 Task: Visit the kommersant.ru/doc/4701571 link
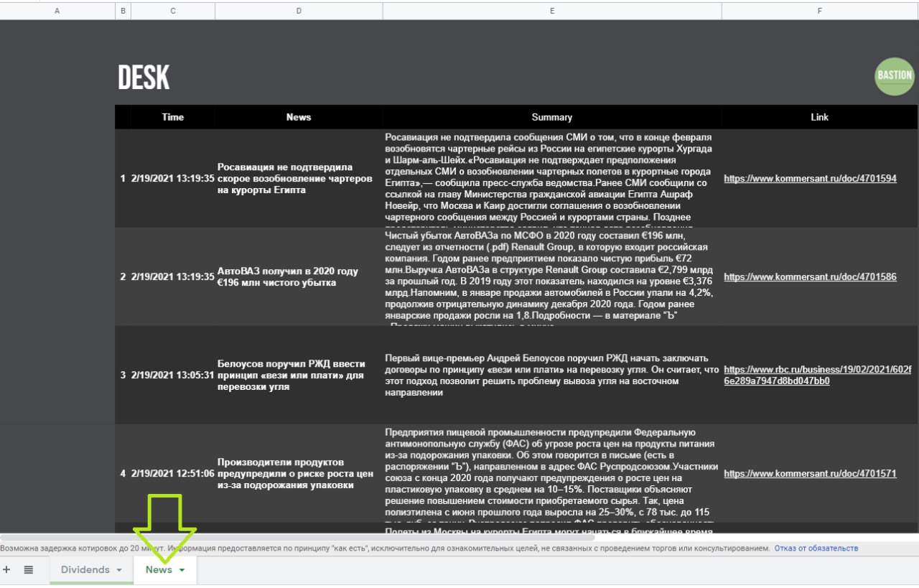coord(810,474)
